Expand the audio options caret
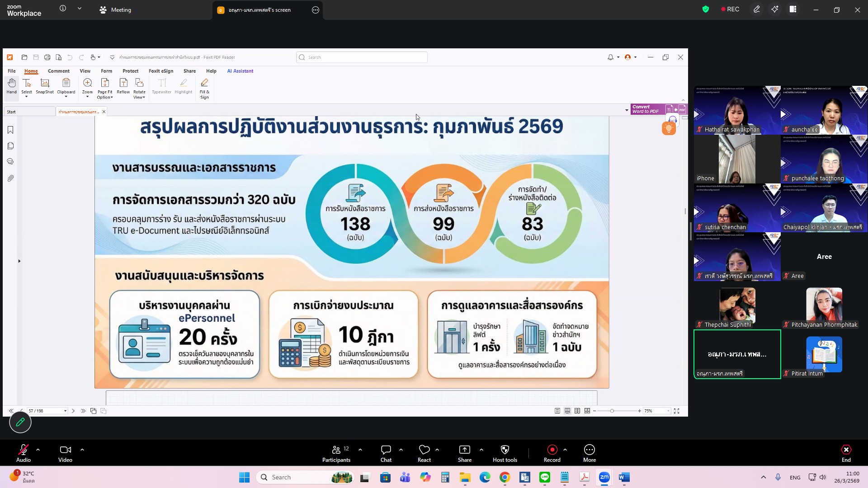868x488 pixels. 38,450
